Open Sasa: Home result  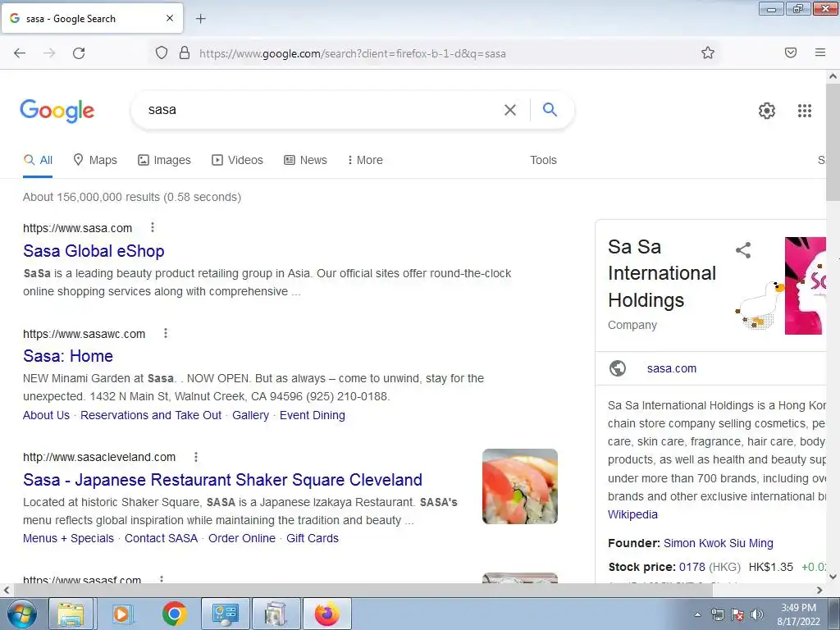[68, 356]
